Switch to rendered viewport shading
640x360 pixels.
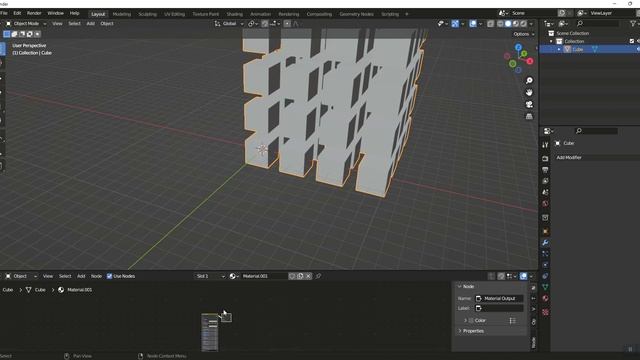tap(524, 24)
